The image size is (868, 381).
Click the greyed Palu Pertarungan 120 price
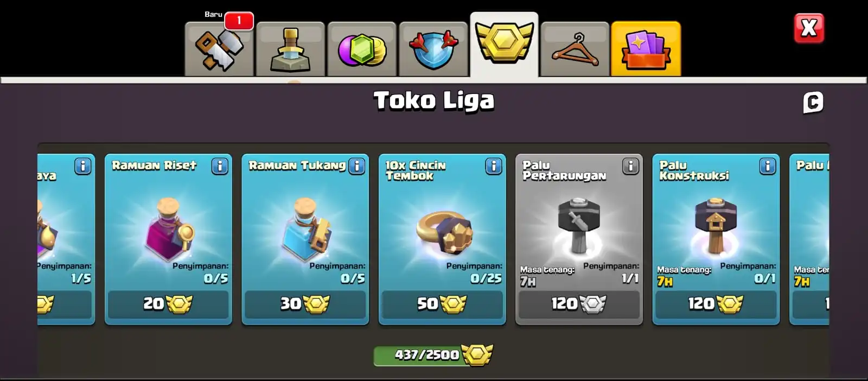(x=579, y=304)
